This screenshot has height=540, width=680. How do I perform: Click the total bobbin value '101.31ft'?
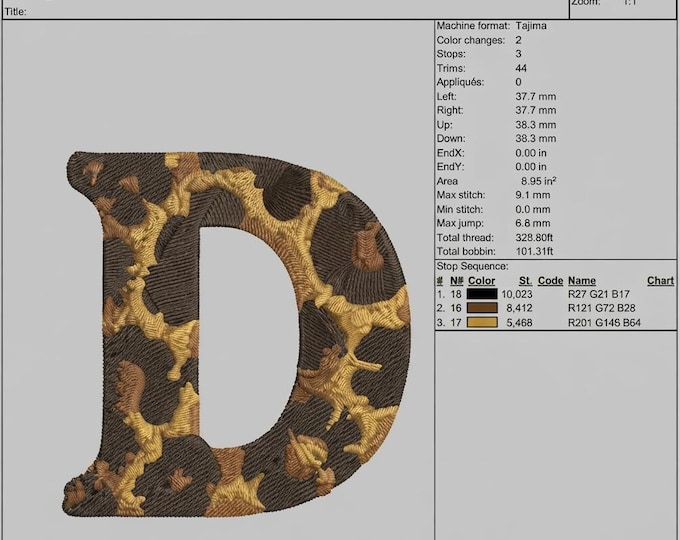tap(534, 251)
